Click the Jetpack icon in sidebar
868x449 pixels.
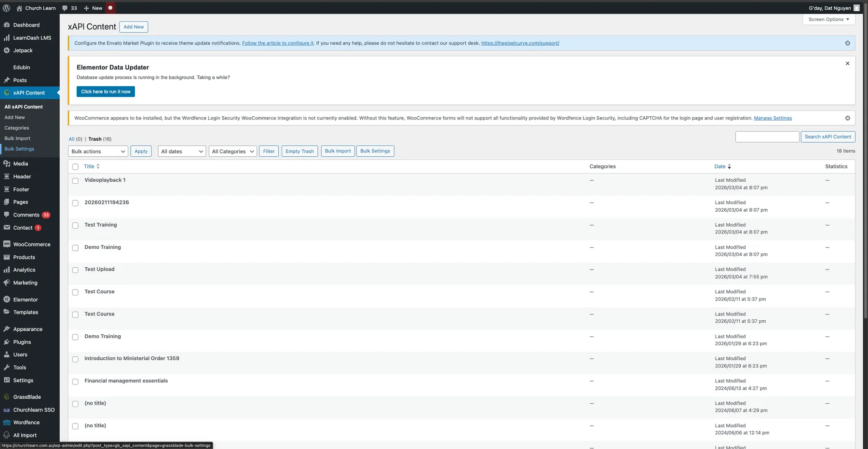[x=7, y=50]
